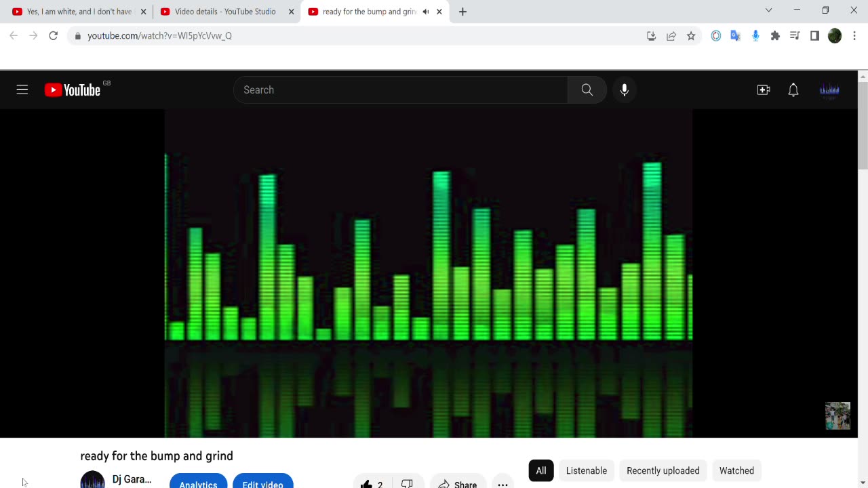Reload the page in Chrome
Image resolution: width=868 pixels, height=488 pixels.
(x=54, y=35)
